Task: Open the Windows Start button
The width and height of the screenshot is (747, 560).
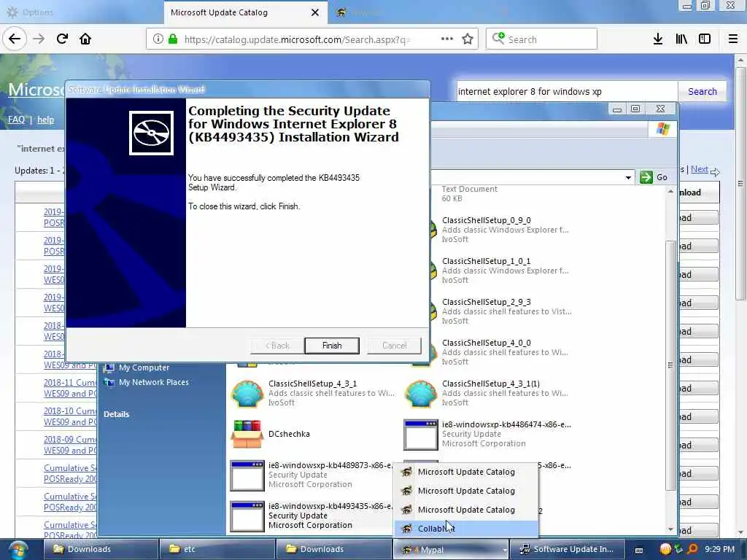Action: click(18, 550)
